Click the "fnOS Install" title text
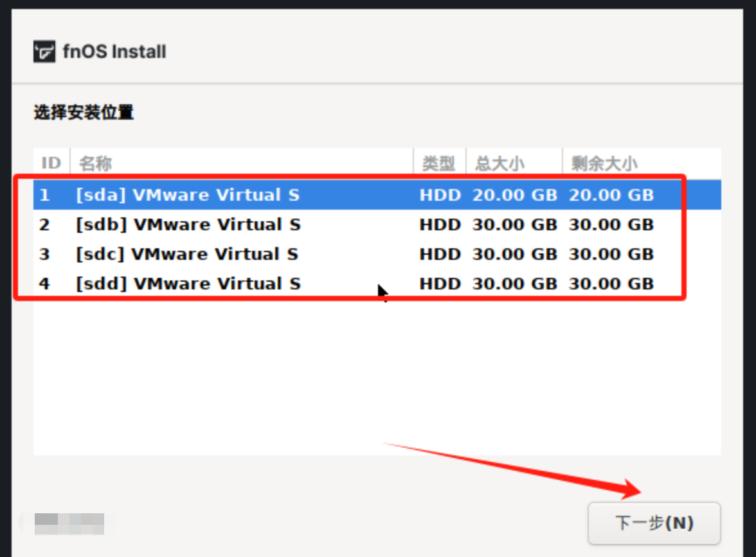The image size is (756, 557). pyautogui.click(x=114, y=51)
